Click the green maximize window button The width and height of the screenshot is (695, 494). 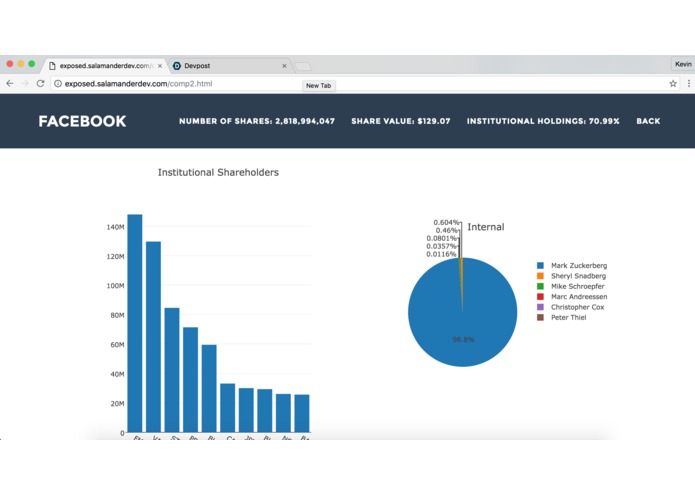tap(31, 64)
